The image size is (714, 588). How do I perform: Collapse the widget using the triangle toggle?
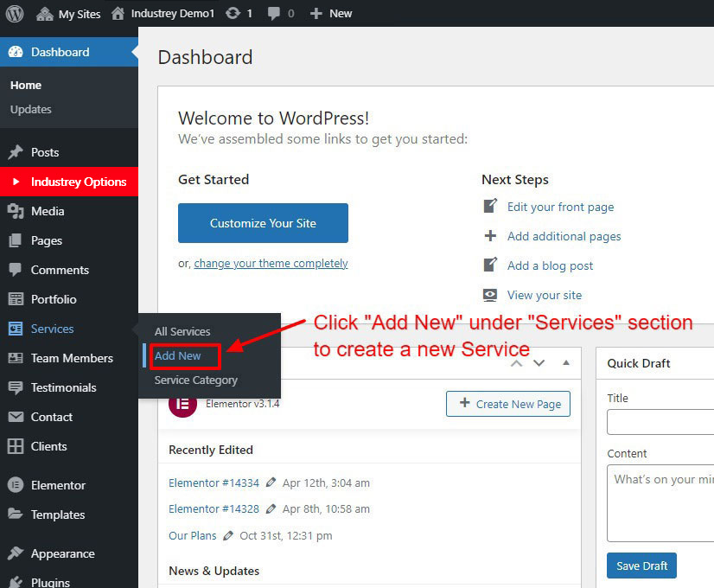[566, 363]
